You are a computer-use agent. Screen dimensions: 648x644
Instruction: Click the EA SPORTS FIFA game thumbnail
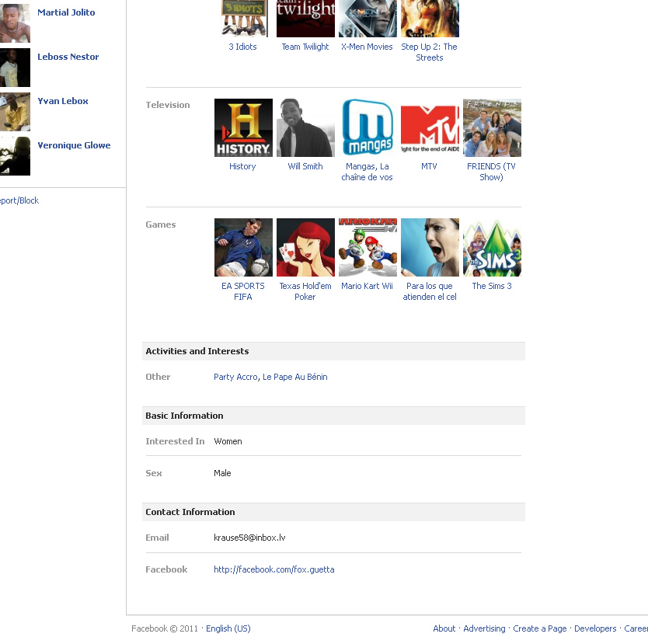click(243, 247)
